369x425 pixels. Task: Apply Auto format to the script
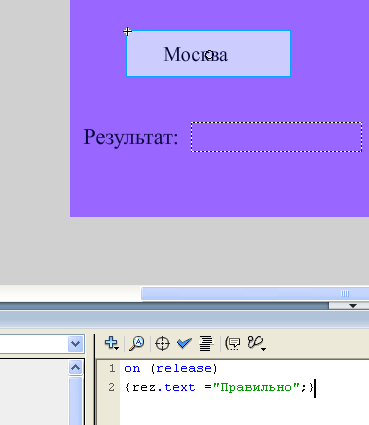pos(206,343)
